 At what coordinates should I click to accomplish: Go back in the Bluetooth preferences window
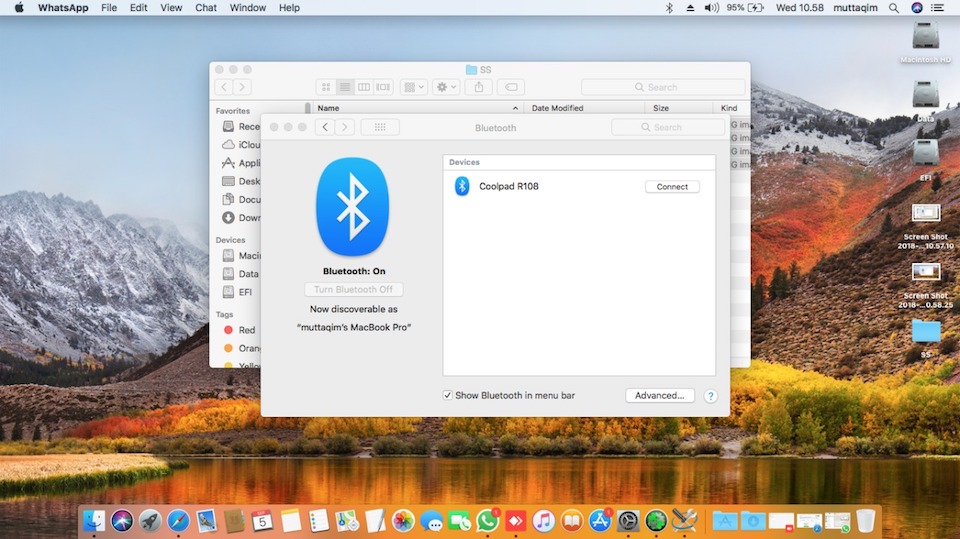[x=325, y=127]
